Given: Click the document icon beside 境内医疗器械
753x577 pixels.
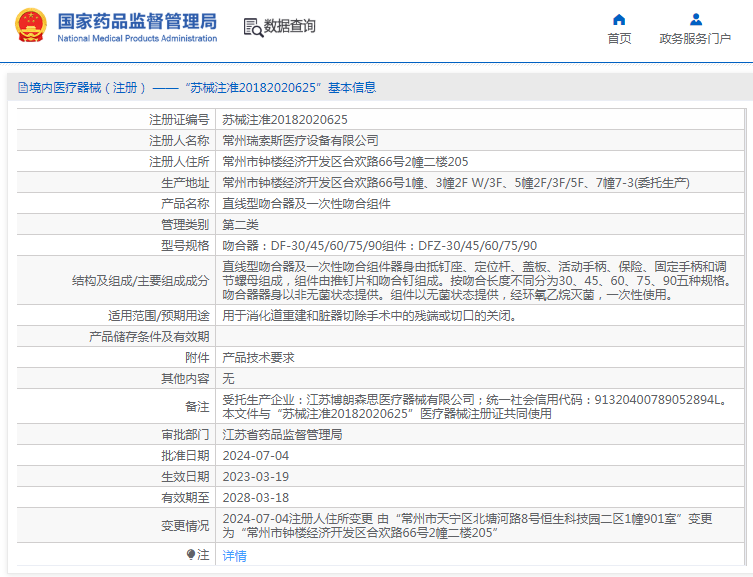Looking at the screenshot, I should (23, 87).
